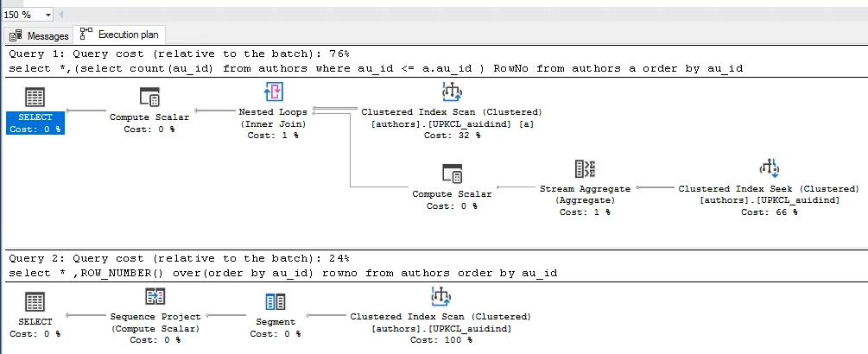Open the Messages tab
The image size is (868, 354).
[x=39, y=36]
